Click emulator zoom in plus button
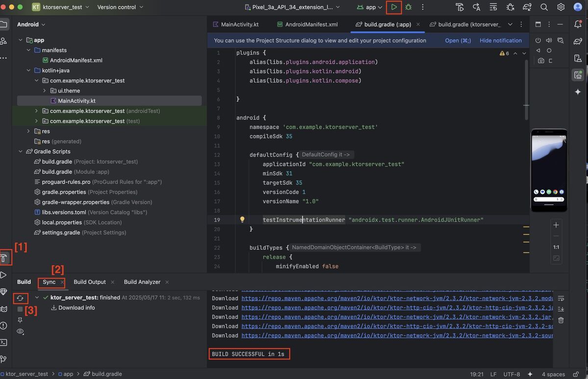Viewport: 588px width, 379px height. pos(556,225)
